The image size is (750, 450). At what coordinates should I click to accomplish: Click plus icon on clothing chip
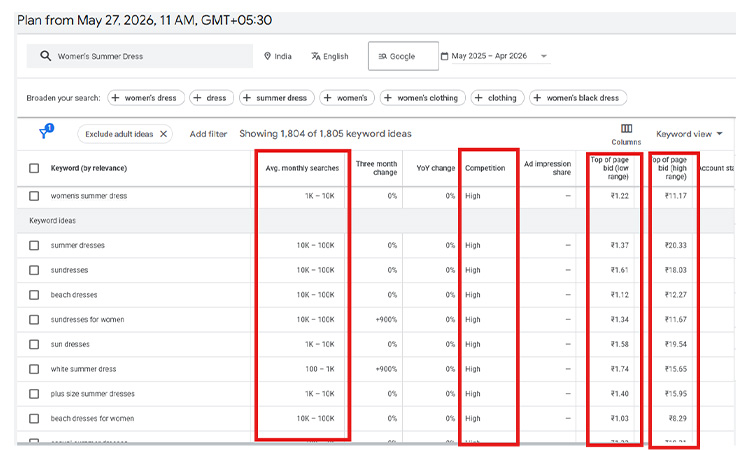click(x=478, y=98)
